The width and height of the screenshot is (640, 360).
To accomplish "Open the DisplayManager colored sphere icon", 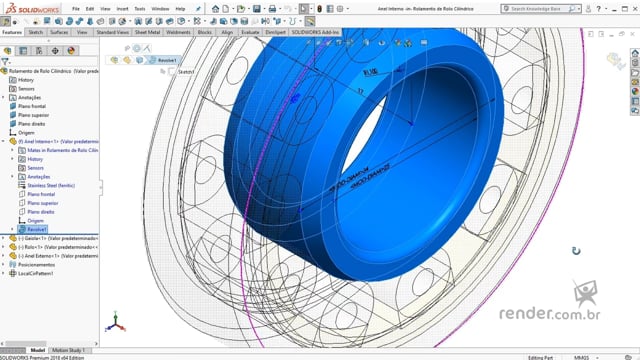I will tap(71, 51).
